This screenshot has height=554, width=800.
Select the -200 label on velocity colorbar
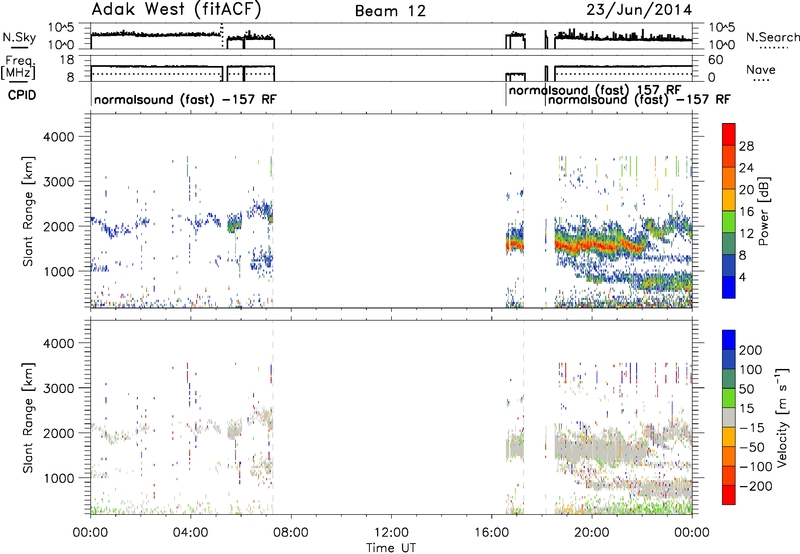pyautogui.click(x=756, y=486)
